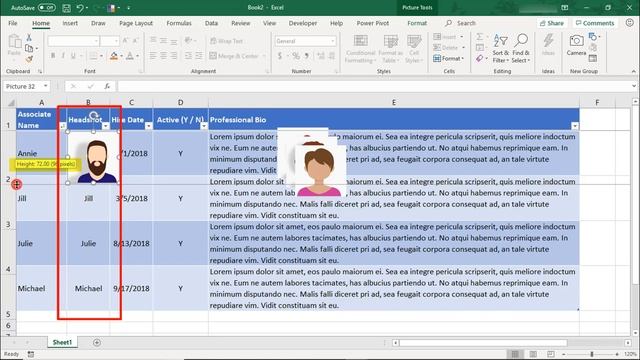Cut selection with scissors icon
This screenshot has width=640, height=360.
[29, 38]
